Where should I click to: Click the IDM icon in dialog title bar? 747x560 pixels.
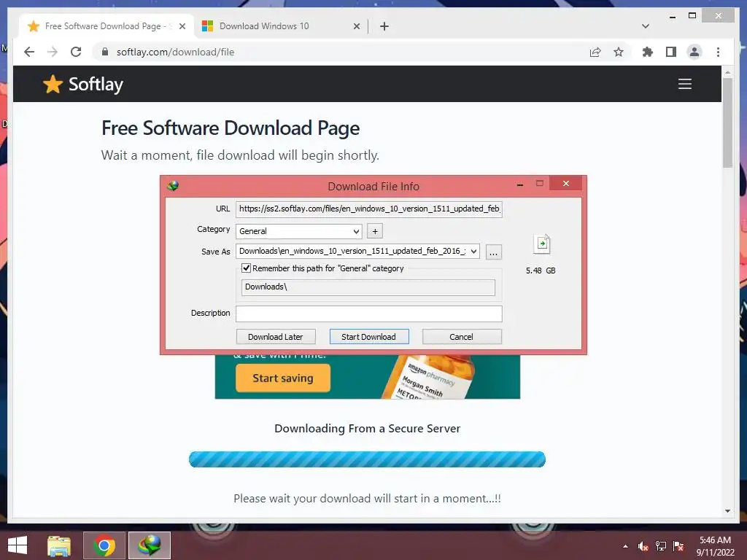point(173,186)
